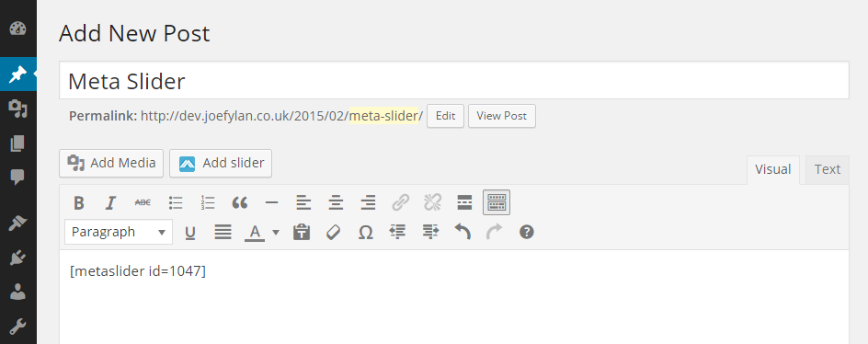Insert a blockquote
Screen dimensions: 868x344
pyautogui.click(x=239, y=202)
